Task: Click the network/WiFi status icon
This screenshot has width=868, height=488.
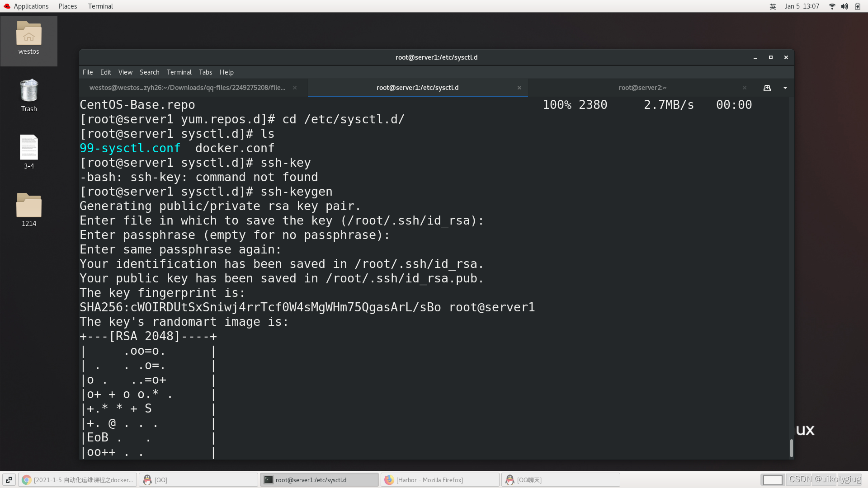Action: [x=832, y=6]
